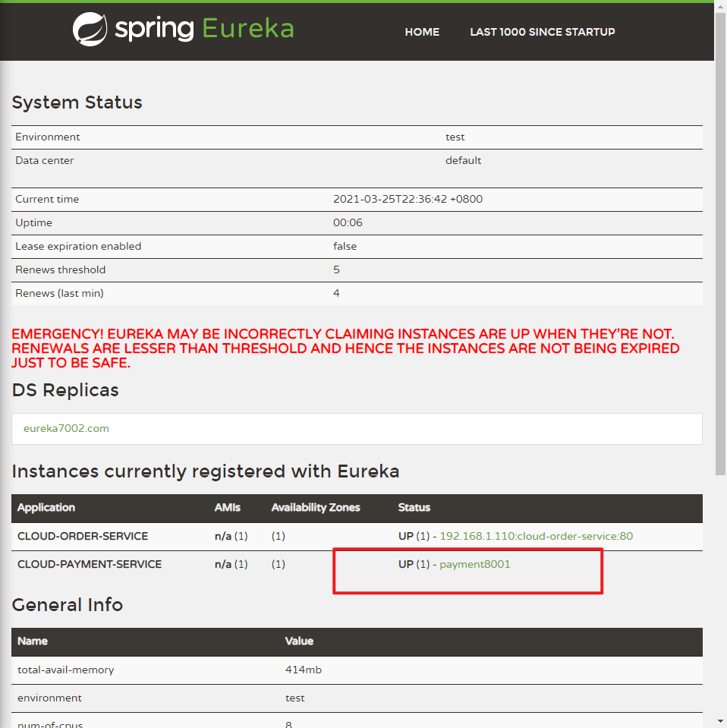This screenshot has width=727, height=728.
Task: Select the total-avail-memory row name
Action: (x=65, y=670)
